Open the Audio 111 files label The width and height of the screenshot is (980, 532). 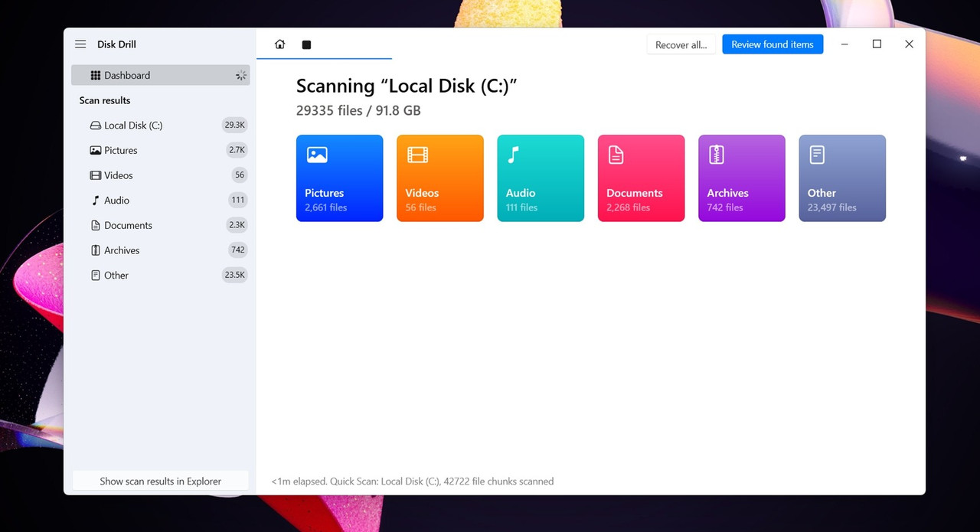tap(521, 207)
